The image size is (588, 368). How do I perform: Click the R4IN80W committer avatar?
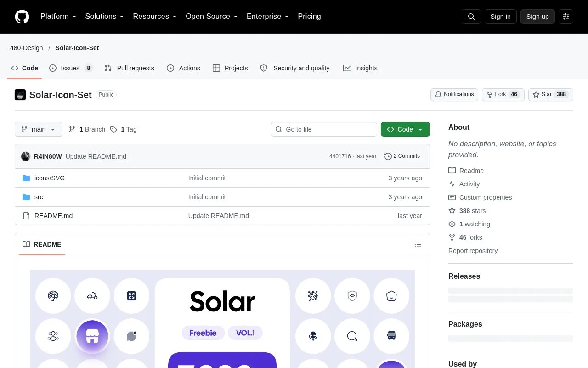click(x=26, y=156)
